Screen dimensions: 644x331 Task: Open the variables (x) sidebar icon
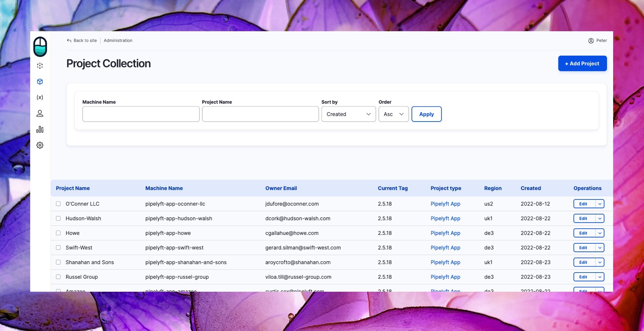(40, 97)
